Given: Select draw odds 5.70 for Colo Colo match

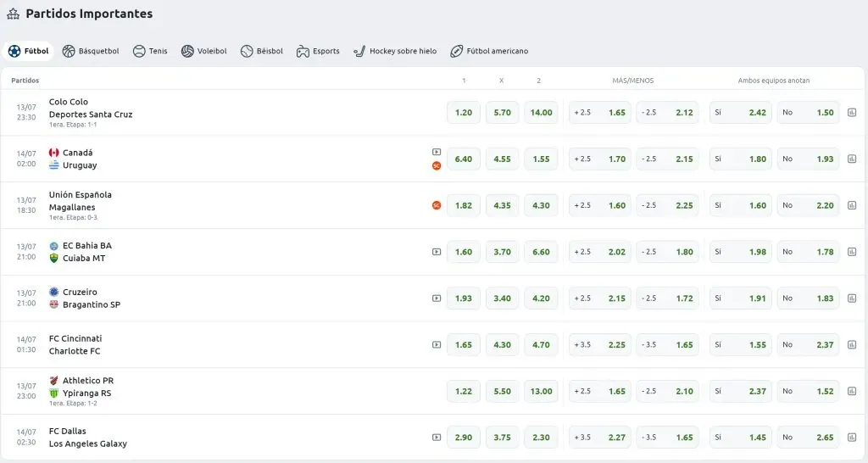Looking at the screenshot, I should (502, 113).
